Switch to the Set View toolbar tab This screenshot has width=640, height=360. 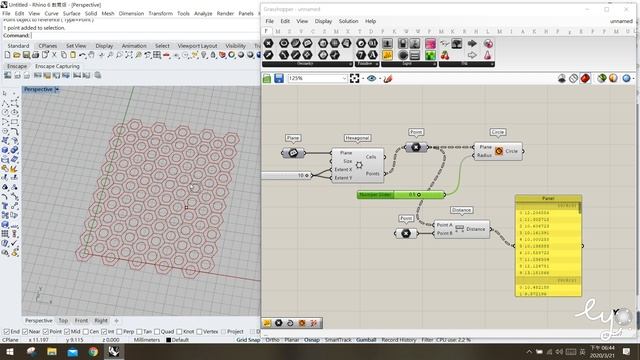(x=76, y=46)
